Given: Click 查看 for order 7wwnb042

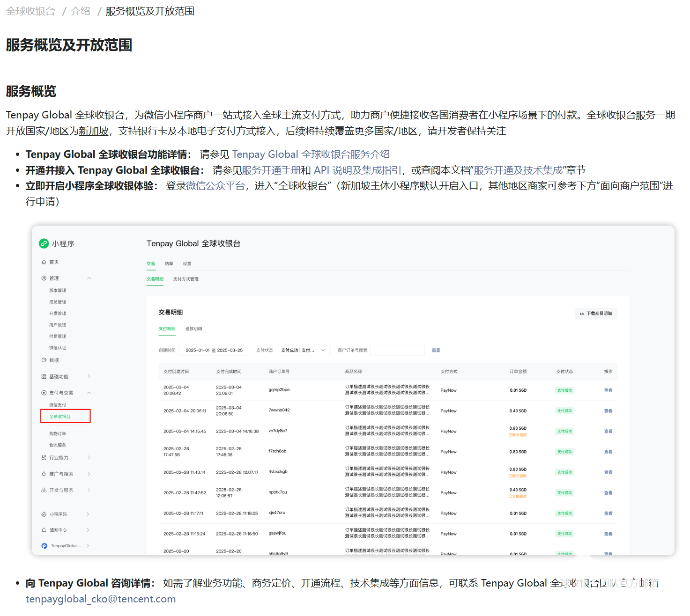Looking at the screenshot, I should pyautogui.click(x=608, y=411).
